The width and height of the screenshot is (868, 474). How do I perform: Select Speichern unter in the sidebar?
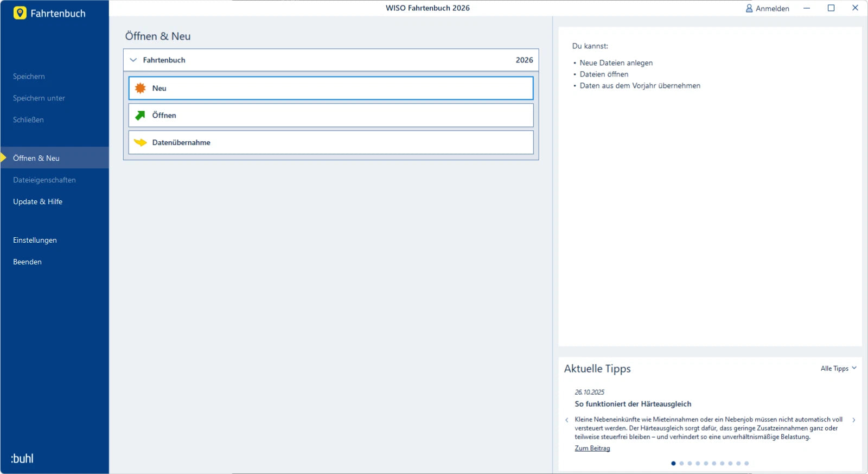click(39, 98)
